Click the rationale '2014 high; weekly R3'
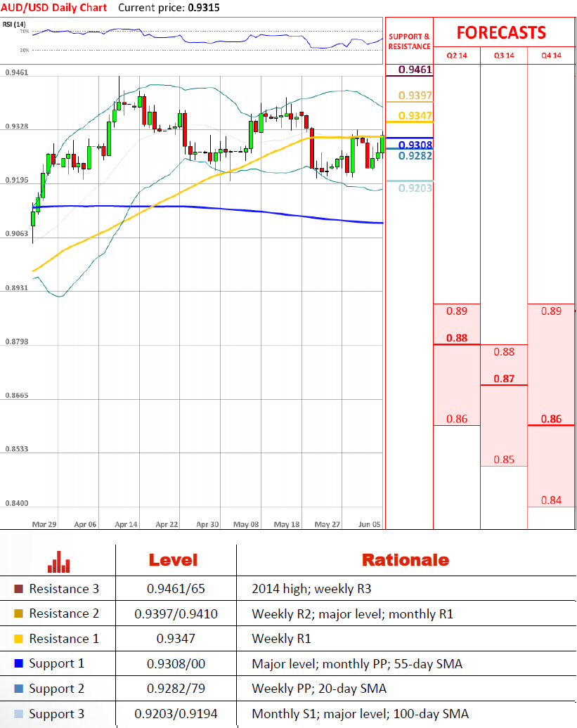This screenshot has width=577, height=728. (x=311, y=589)
